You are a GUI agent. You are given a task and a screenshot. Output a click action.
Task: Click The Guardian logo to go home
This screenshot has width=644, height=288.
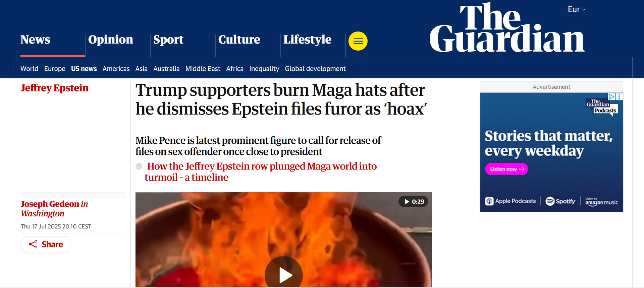507,28
